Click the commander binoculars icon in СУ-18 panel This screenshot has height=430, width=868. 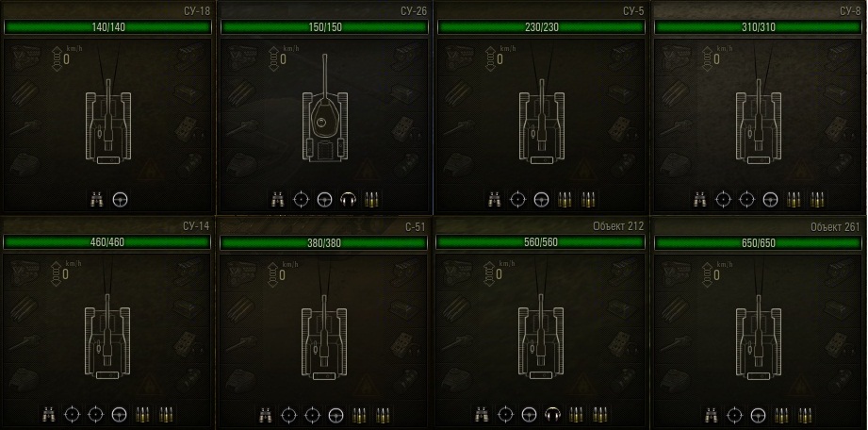coord(97,199)
